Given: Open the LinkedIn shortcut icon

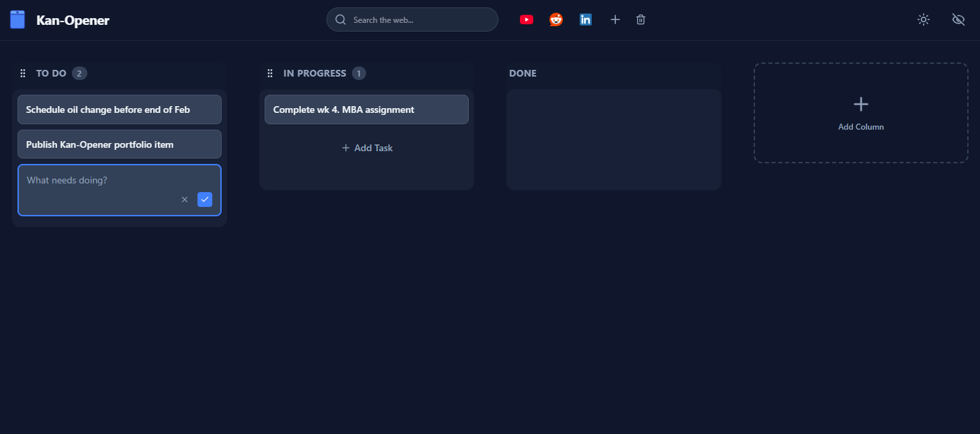Looking at the screenshot, I should [586, 19].
